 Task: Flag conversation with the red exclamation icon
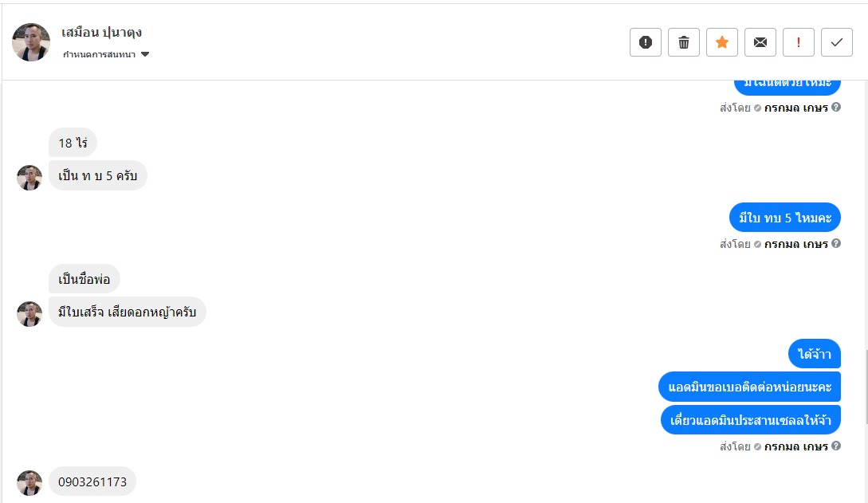click(x=799, y=43)
